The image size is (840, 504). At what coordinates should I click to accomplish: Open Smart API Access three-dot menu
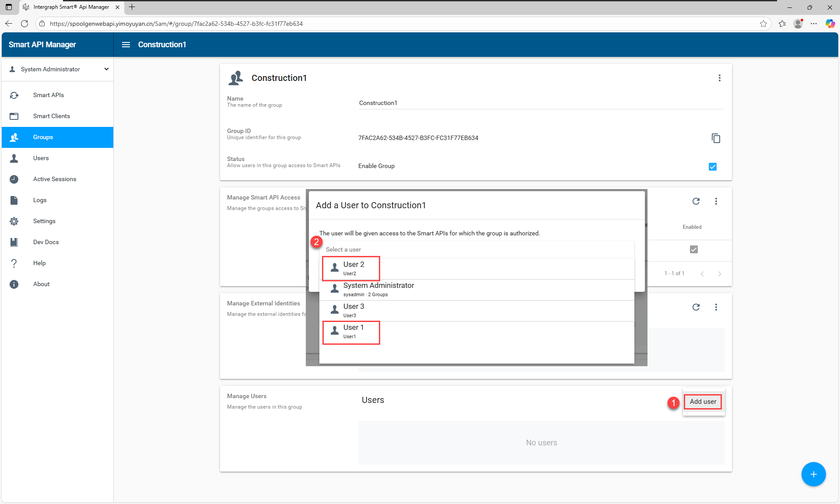[x=716, y=201]
